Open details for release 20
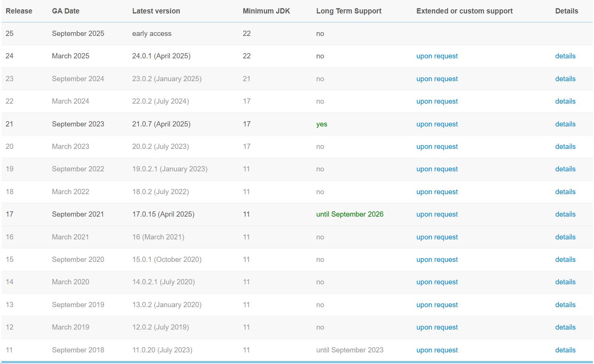 pyautogui.click(x=565, y=147)
